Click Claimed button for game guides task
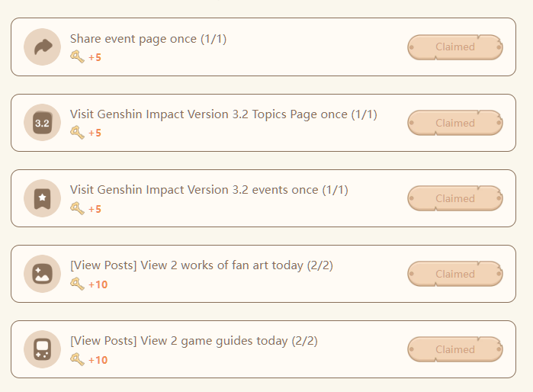Screen dimensions: 533x392 pyautogui.click(x=455, y=349)
